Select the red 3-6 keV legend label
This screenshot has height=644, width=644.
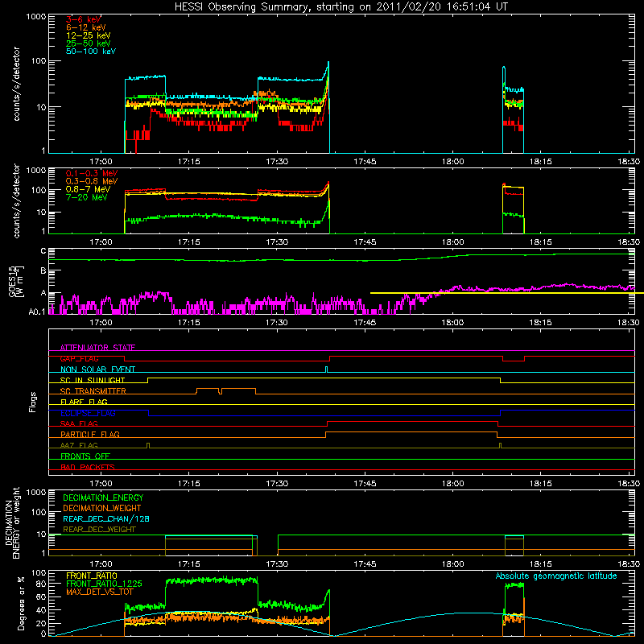tap(84, 19)
